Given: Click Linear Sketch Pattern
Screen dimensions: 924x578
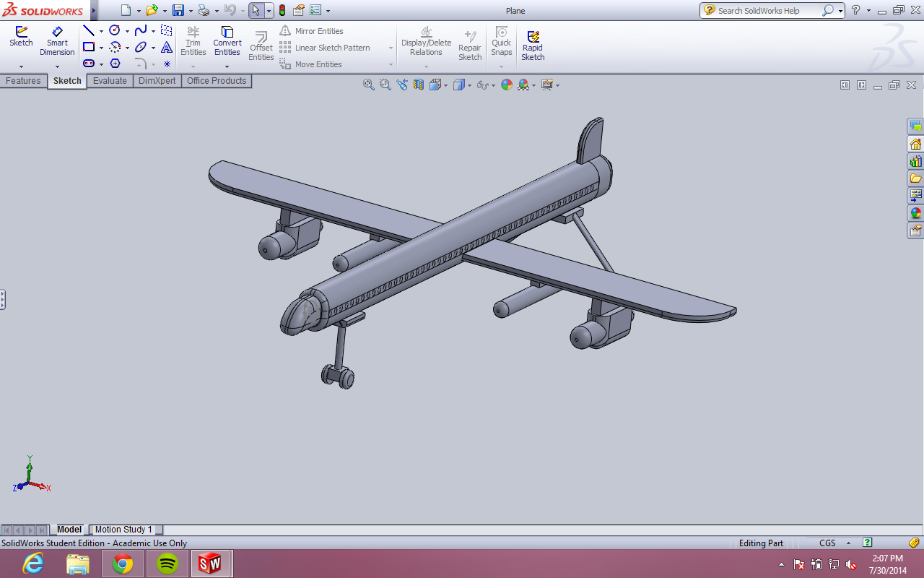Looking at the screenshot, I should click(325, 48).
